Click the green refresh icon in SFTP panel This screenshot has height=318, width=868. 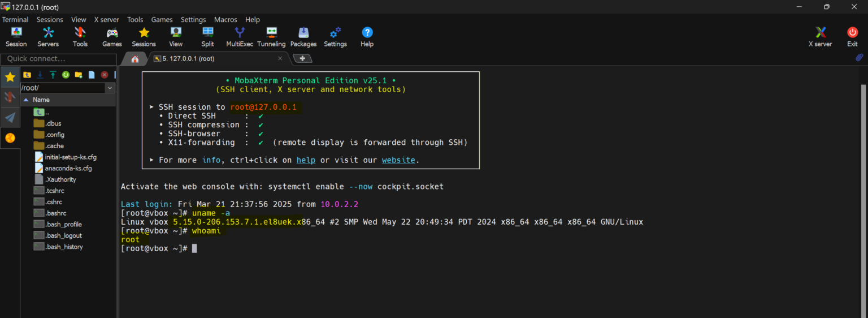66,75
